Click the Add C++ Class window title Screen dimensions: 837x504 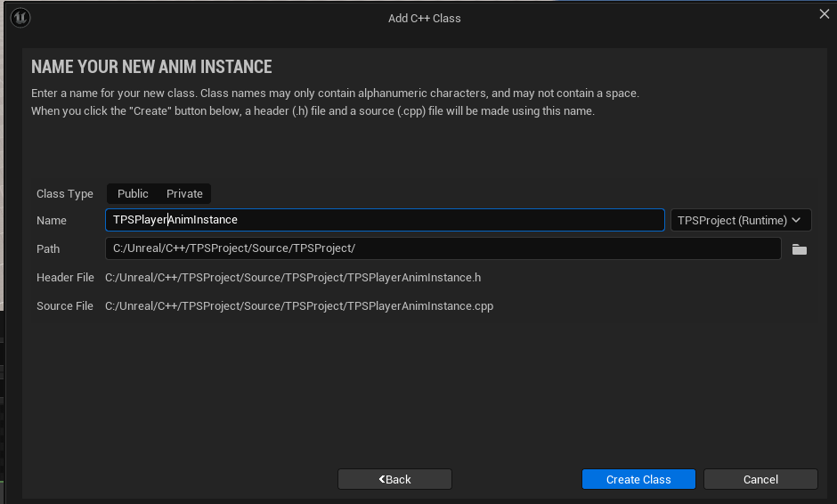[425, 18]
